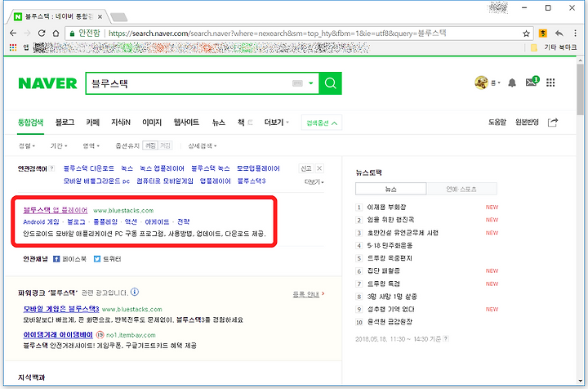588x389 pixels.
Task: Switch to the 이미지 tab
Action: pos(152,123)
